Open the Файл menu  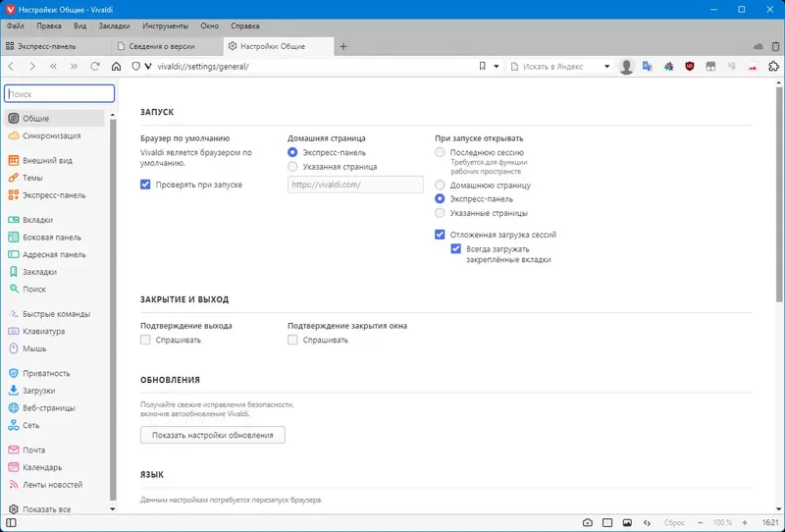[x=16, y=26]
